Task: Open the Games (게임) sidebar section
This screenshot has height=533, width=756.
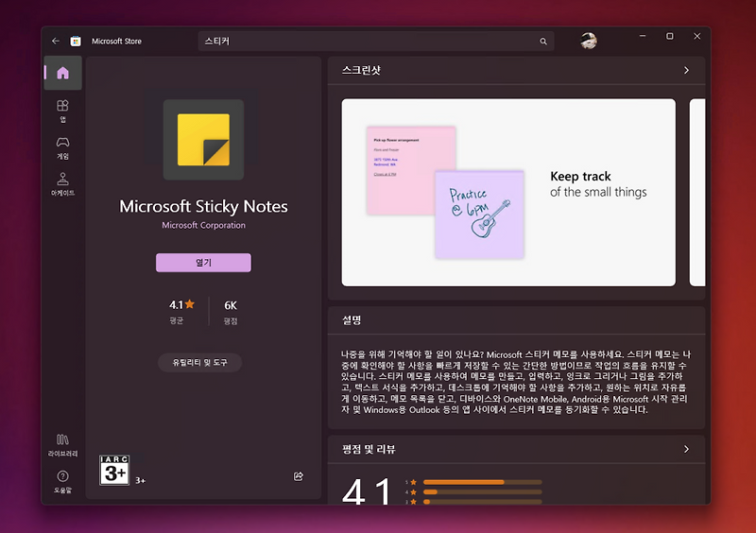Action: point(62,147)
